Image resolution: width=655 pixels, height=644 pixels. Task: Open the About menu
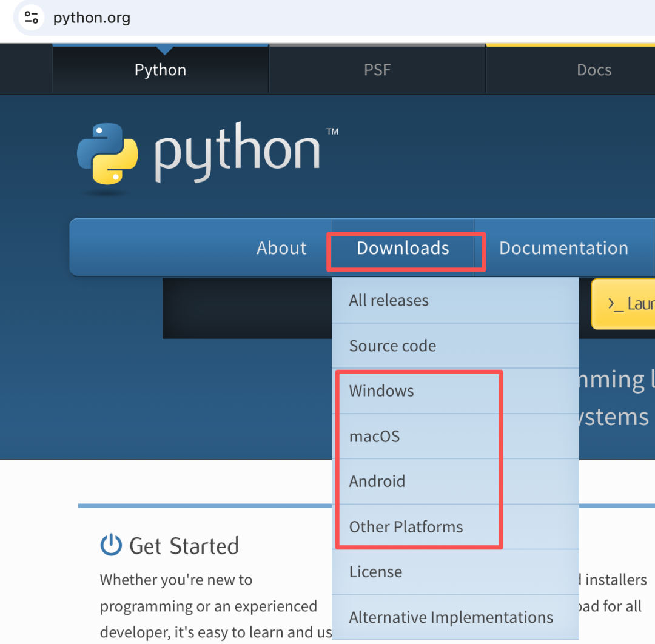pyautogui.click(x=281, y=247)
